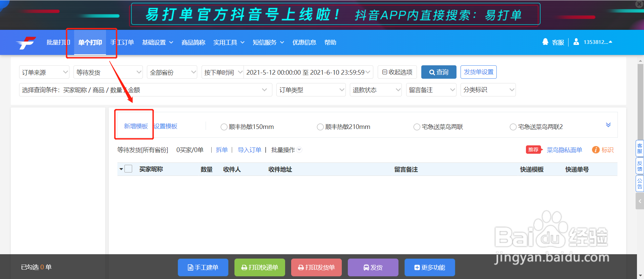Collapse side panel with arrow tab
The width and height of the screenshot is (644, 279).
tap(640, 201)
